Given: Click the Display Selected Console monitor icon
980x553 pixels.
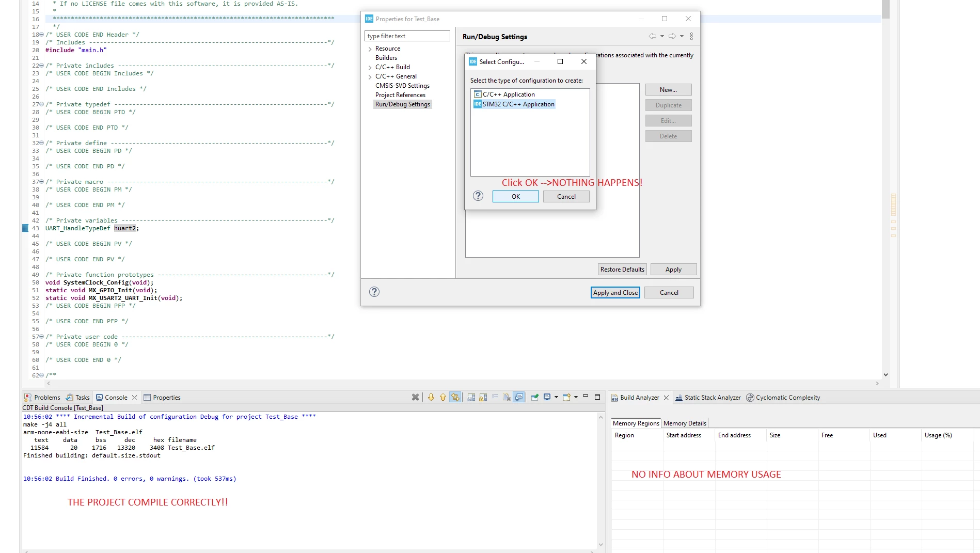Looking at the screenshot, I should 547,397.
